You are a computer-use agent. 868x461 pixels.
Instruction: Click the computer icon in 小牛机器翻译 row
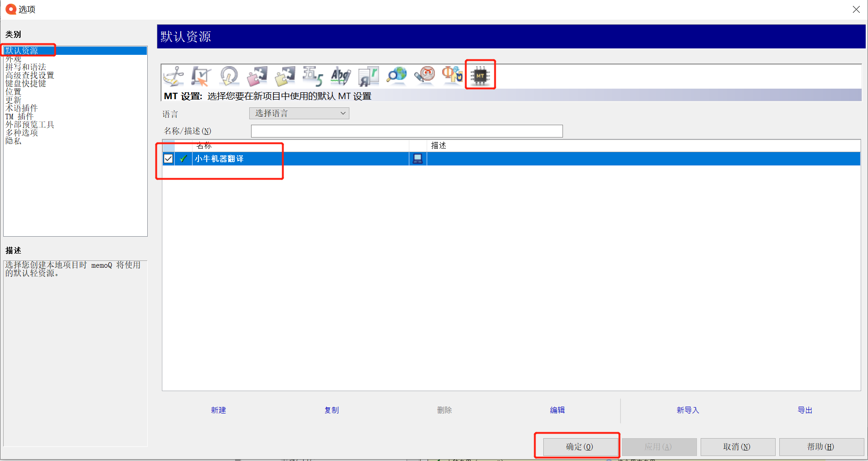[x=418, y=159]
